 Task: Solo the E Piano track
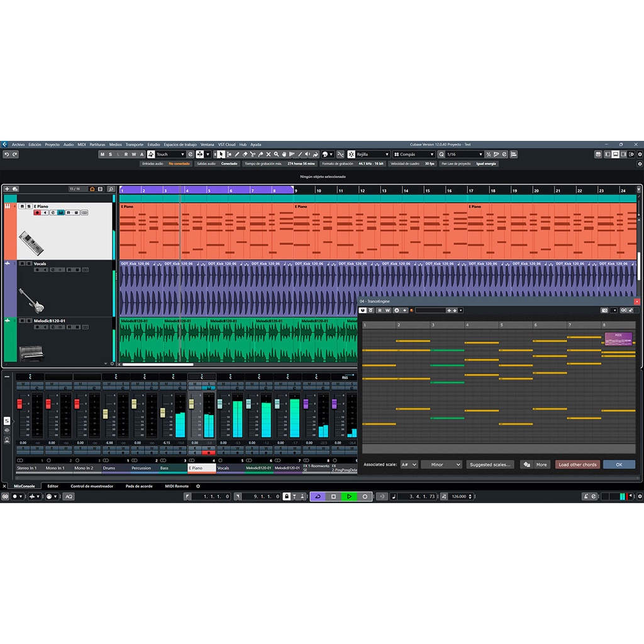pos(28,206)
